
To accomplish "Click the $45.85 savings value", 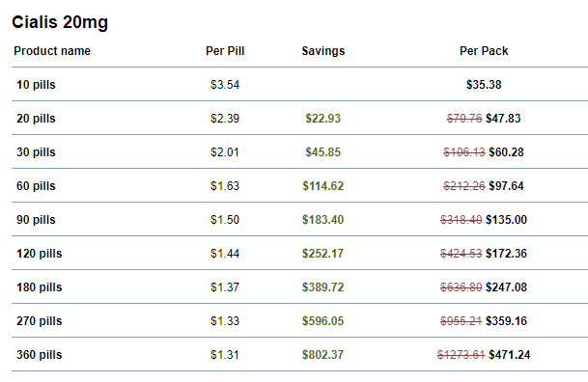I will [x=323, y=152].
